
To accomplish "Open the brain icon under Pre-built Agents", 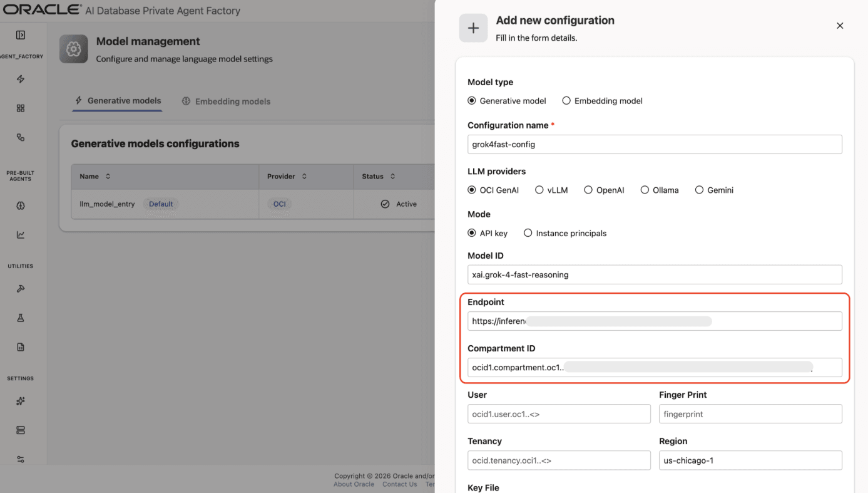I will tap(21, 205).
